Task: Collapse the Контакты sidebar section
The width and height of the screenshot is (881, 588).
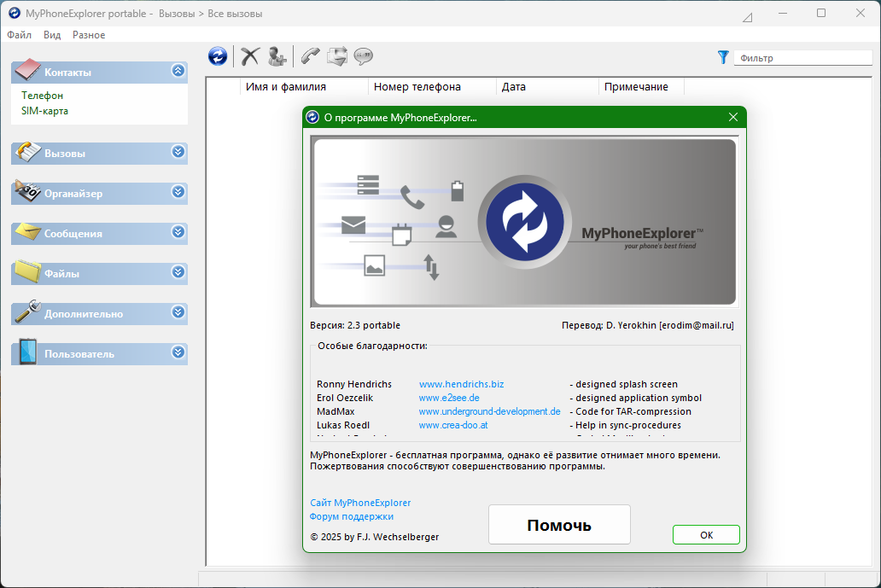Action: point(178,71)
